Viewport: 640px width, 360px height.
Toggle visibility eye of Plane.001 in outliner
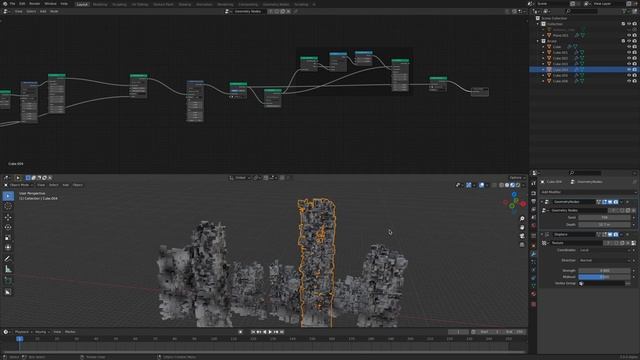point(629,36)
